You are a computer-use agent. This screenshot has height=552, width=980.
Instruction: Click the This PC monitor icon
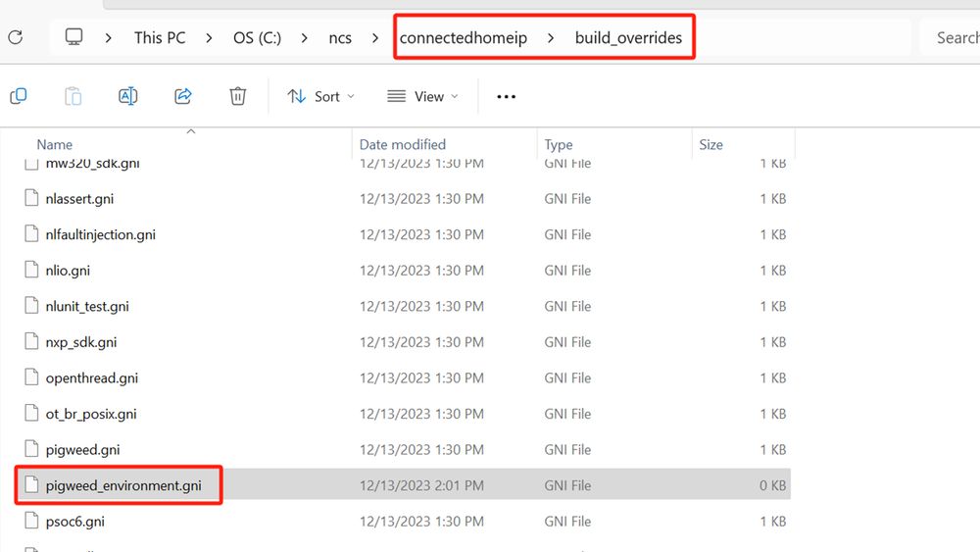[x=73, y=37]
